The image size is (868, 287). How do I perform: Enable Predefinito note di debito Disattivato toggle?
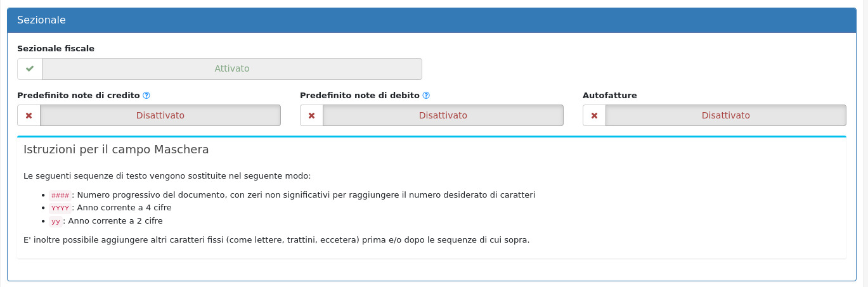[443, 115]
